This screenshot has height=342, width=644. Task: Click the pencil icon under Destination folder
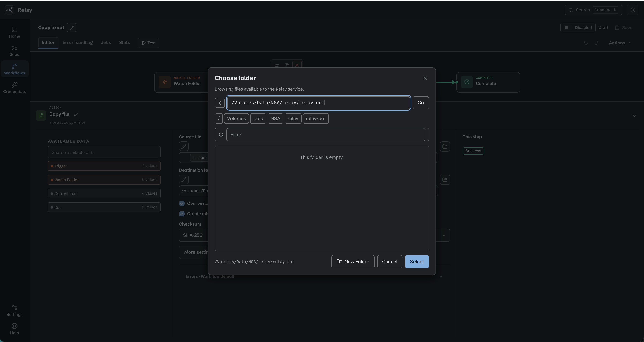coord(184,180)
